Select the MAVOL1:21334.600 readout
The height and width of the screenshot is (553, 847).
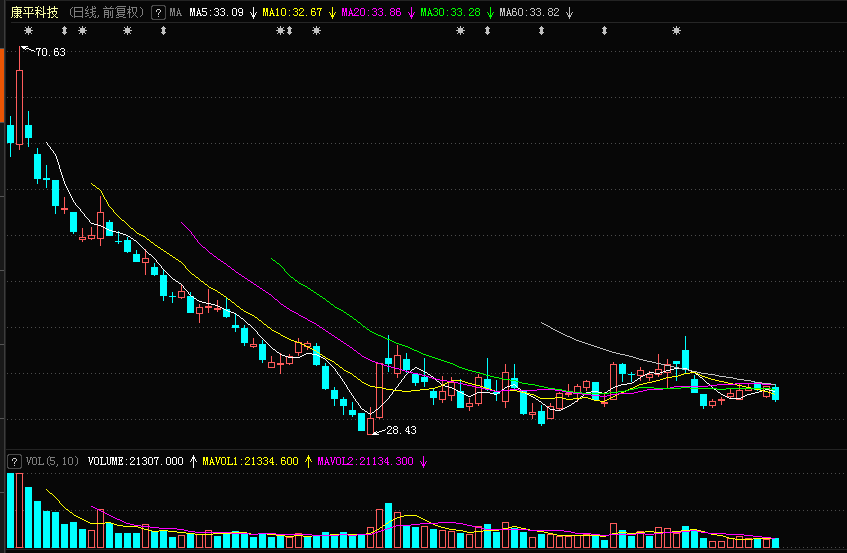tap(250, 461)
